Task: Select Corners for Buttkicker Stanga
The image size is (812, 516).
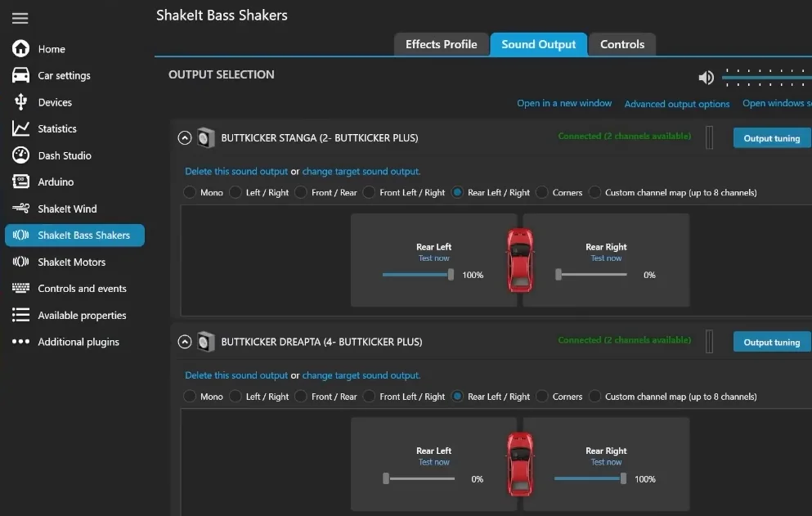Action: pyautogui.click(x=559, y=192)
